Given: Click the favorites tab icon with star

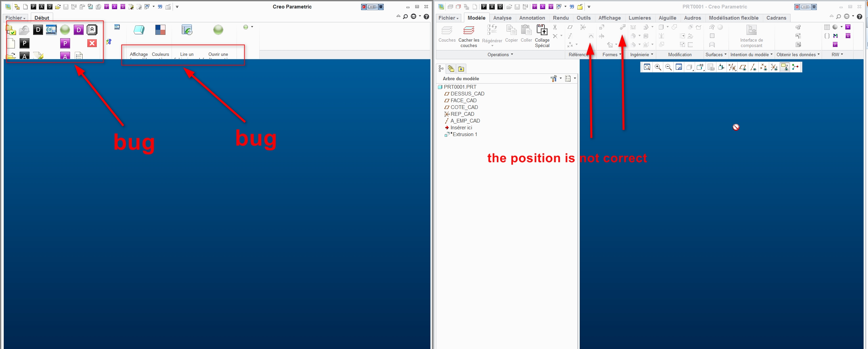Looking at the screenshot, I should click(x=461, y=69).
